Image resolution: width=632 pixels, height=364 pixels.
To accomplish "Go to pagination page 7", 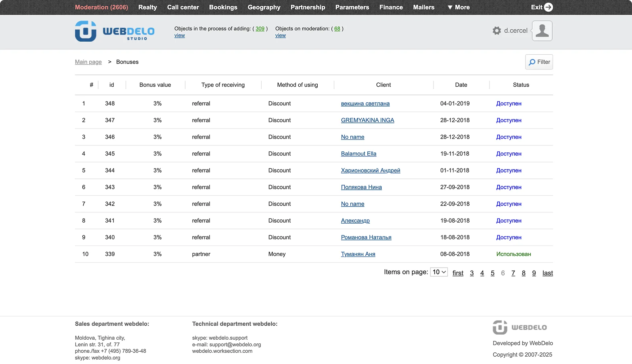I will coord(513,273).
